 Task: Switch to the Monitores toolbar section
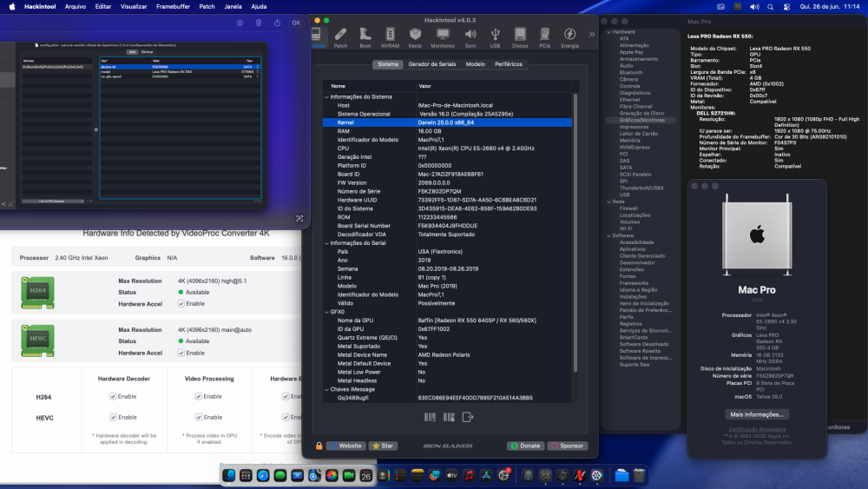coord(443,37)
